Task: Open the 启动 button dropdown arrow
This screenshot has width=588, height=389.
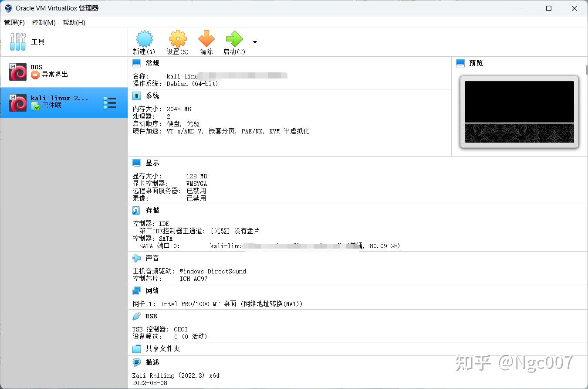Action: point(255,42)
